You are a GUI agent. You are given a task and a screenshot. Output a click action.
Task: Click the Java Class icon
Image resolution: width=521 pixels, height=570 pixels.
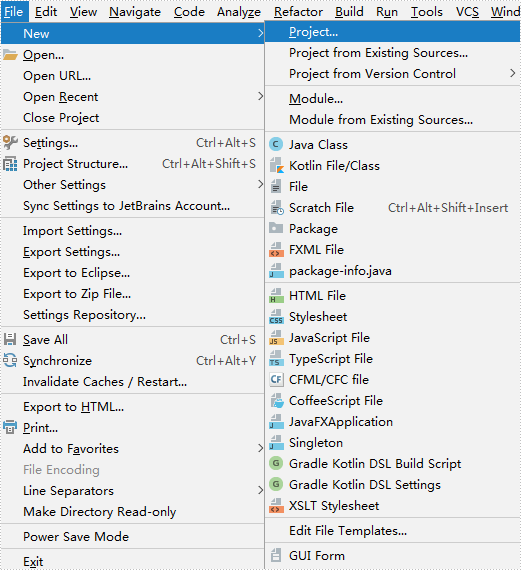point(276,145)
